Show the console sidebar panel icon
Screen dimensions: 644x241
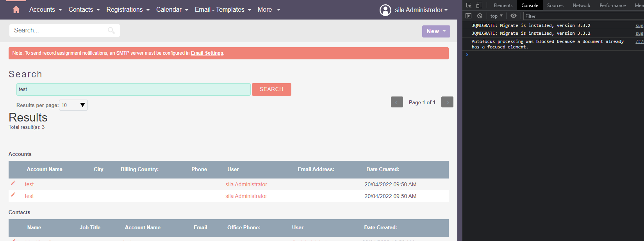click(469, 16)
